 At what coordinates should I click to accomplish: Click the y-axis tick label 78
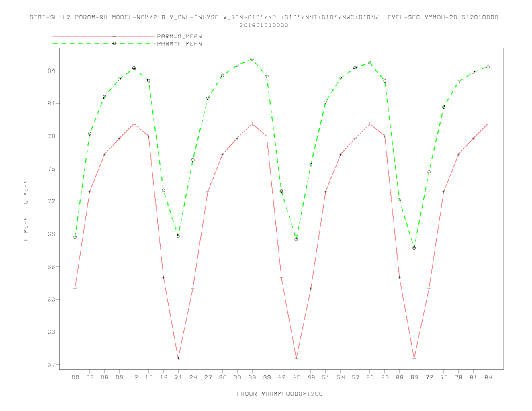[x=51, y=136]
